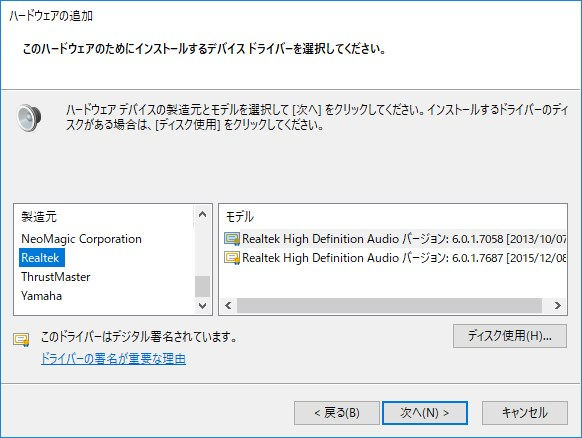Open ドライバーの署名が重要な理由 link
Viewport: 582px width, 438px height.
point(113,359)
